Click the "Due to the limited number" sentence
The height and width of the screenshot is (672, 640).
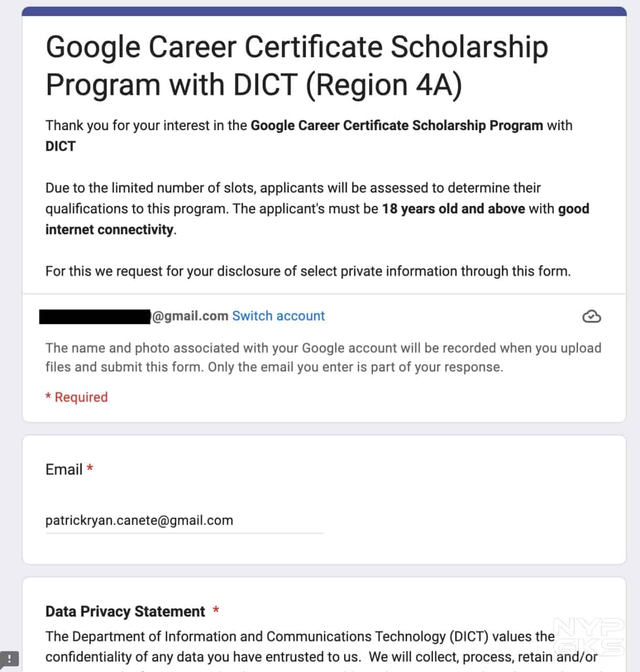[x=293, y=188]
